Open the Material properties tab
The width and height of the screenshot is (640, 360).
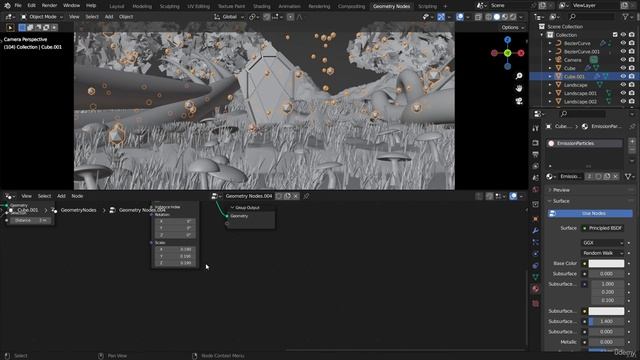point(536,289)
